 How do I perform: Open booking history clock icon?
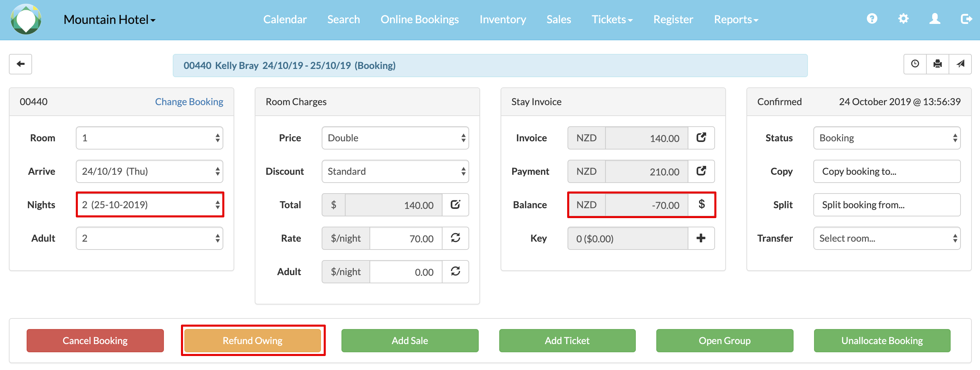914,64
